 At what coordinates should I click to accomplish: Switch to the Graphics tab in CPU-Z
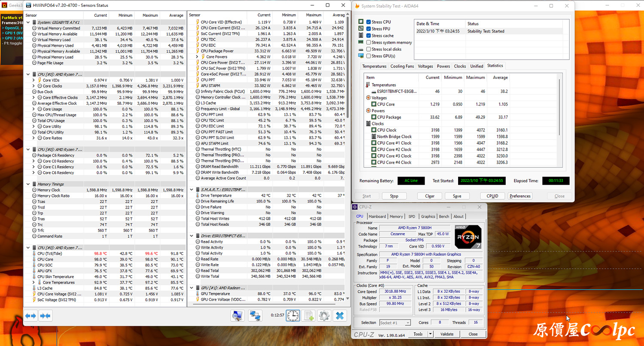(428, 216)
